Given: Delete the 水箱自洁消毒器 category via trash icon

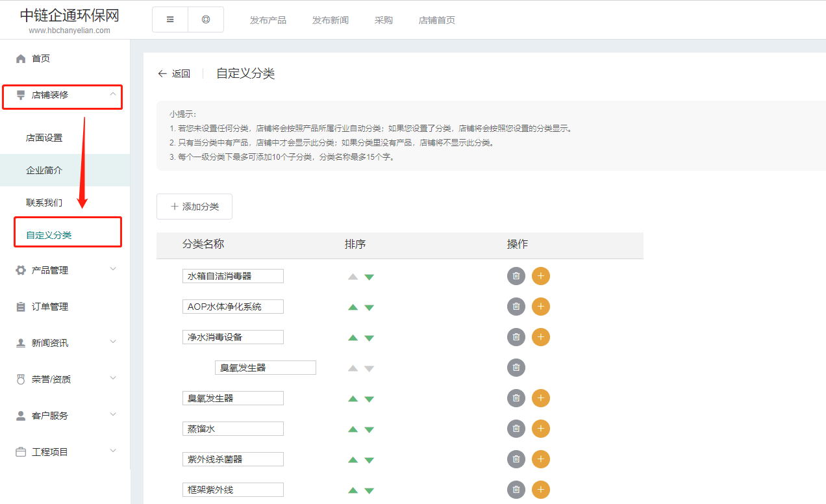Looking at the screenshot, I should click(516, 276).
